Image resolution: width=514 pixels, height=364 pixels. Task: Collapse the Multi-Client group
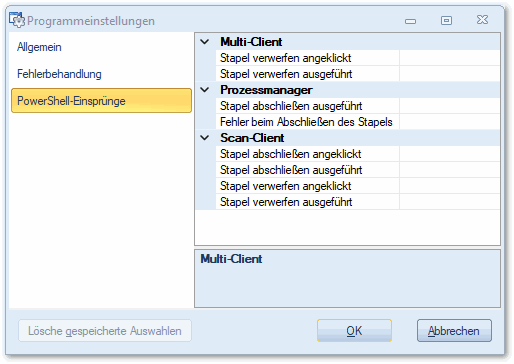pyautogui.click(x=205, y=42)
